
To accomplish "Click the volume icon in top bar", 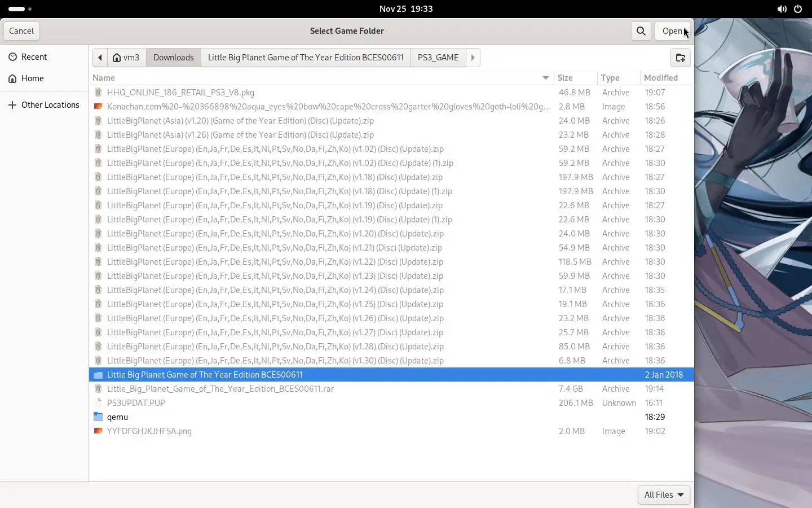I will click(x=782, y=9).
